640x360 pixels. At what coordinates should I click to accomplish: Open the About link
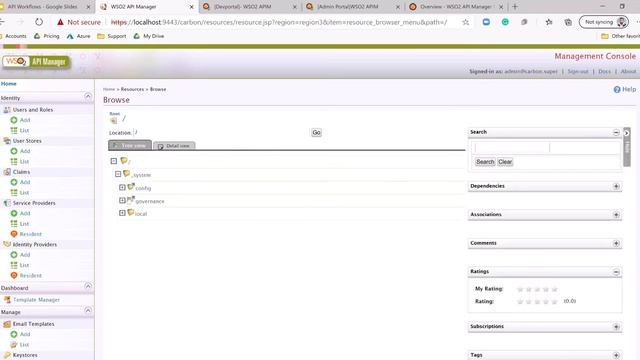coord(628,71)
